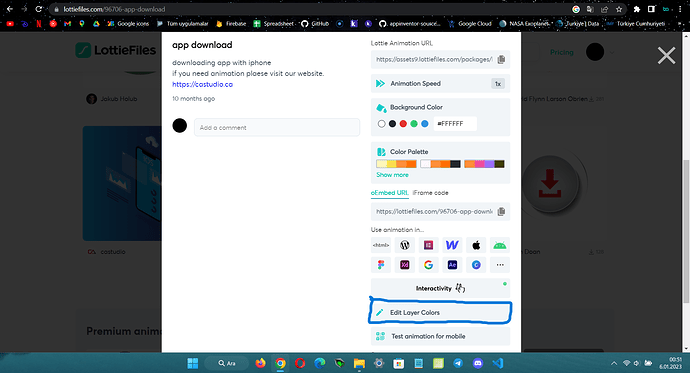Apply the first yellow-orange color palette
The height and width of the screenshot is (373, 690).
(x=396, y=164)
